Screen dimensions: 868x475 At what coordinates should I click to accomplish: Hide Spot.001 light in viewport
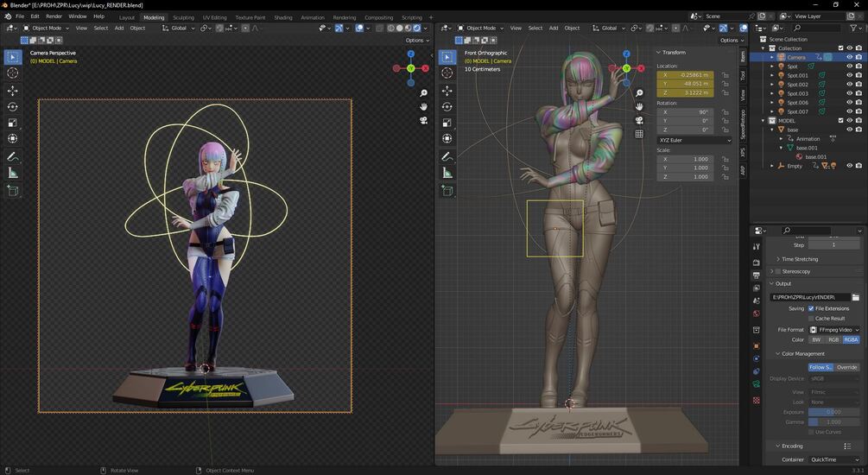coord(849,75)
